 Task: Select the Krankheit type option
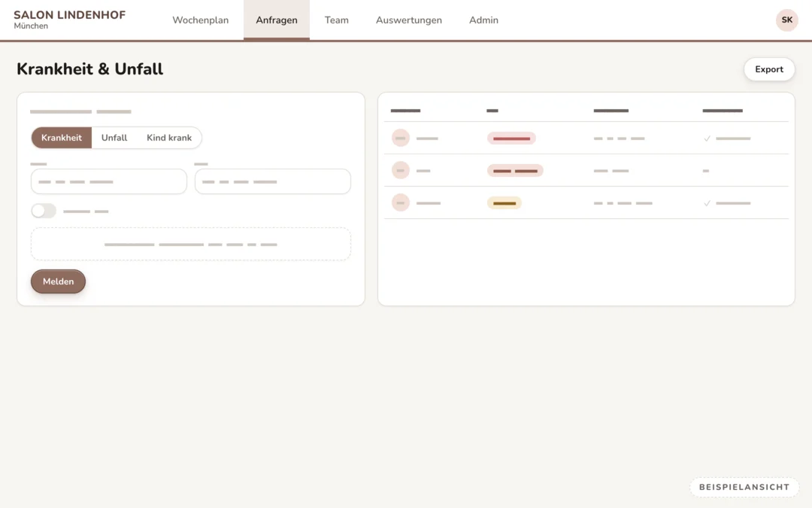coord(62,138)
